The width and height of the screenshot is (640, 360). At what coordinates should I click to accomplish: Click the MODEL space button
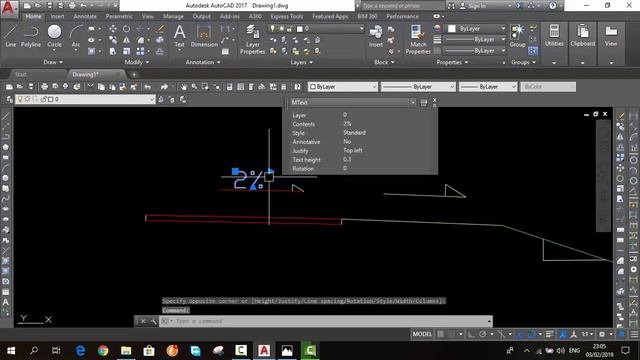(422, 334)
